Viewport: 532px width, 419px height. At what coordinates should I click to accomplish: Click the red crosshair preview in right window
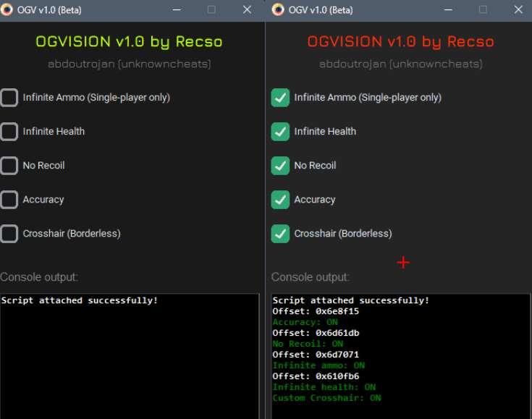coord(403,263)
